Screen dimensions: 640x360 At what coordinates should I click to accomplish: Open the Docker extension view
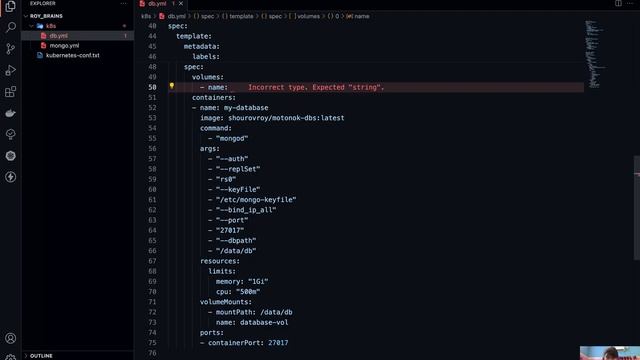click(x=11, y=113)
